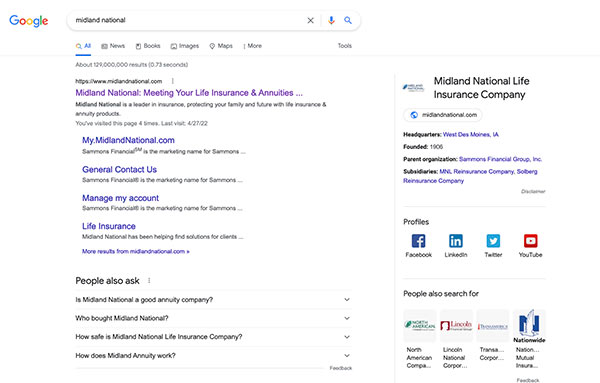Click the 'Midland National Life Insurance Company' title
Screen dimensions: 600x383
click(x=481, y=88)
